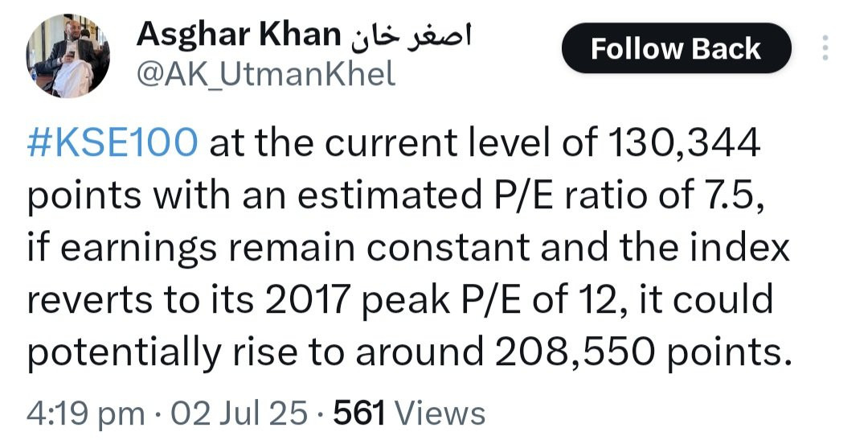Open the #KSE100 hashtag link
Image resolution: width=868 pixels, height=440 pixels.
click(112, 143)
